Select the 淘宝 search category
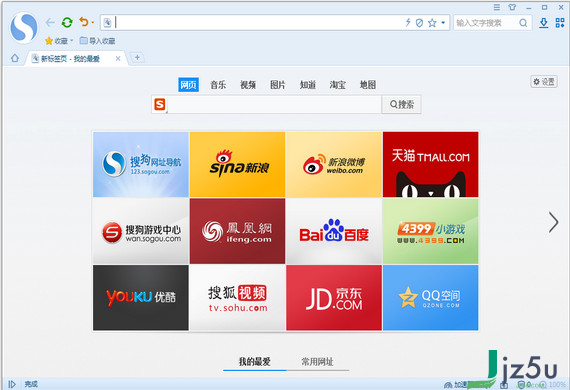570x390 pixels. pos(337,85)
